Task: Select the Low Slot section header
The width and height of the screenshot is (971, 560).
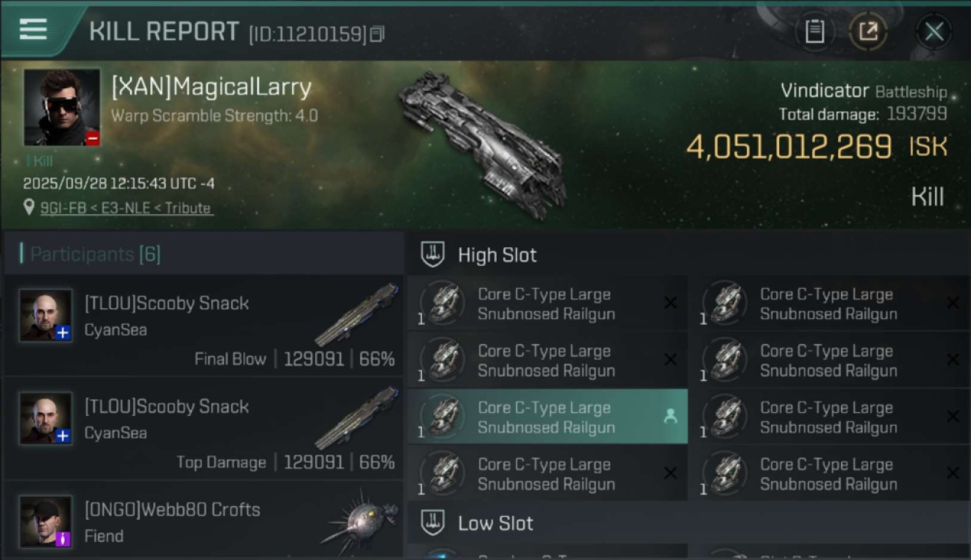Action: (x=687, y=523)
